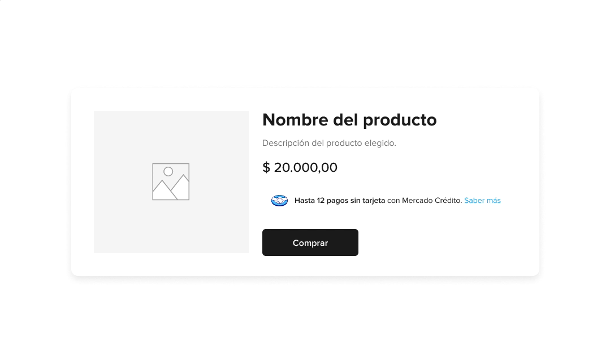
Task: Select the Nombre del producto heading
Action: 349,120
